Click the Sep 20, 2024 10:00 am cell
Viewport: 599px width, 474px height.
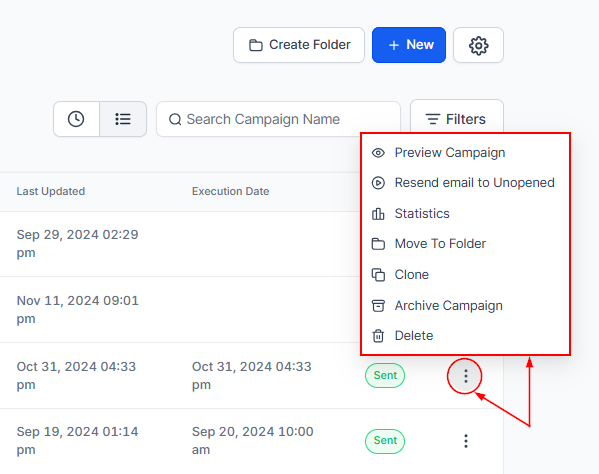253,441
